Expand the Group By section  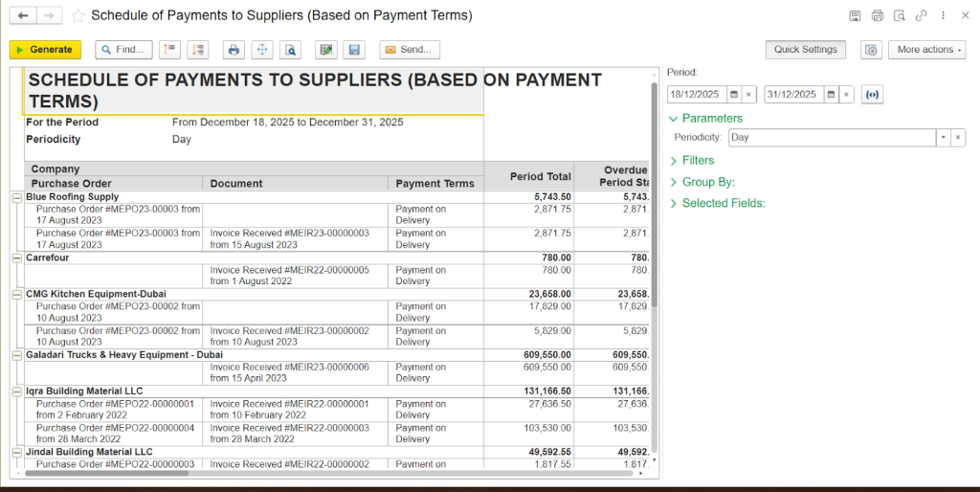[702, 182]
